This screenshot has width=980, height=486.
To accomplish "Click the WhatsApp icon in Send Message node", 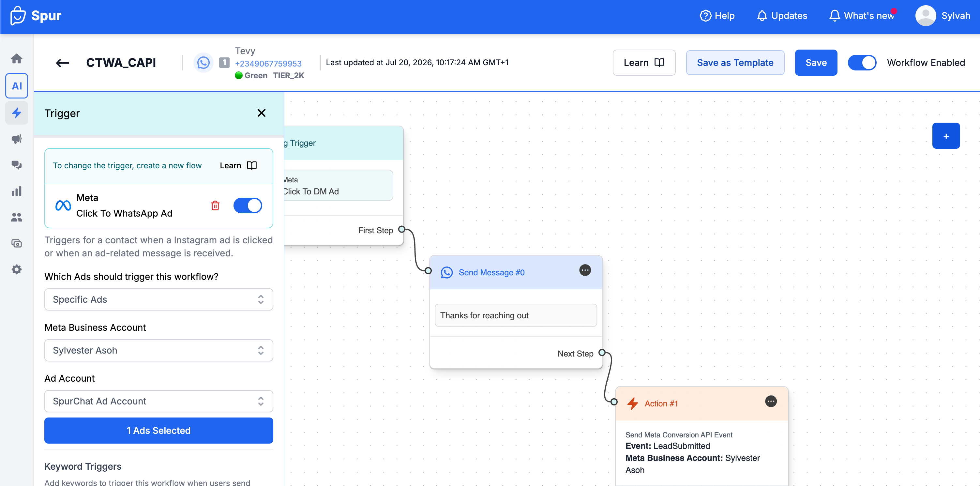I will pos(447,272).
